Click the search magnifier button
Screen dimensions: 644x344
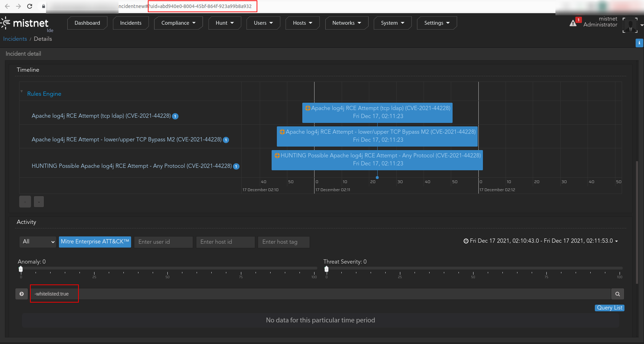pos(617,294)
